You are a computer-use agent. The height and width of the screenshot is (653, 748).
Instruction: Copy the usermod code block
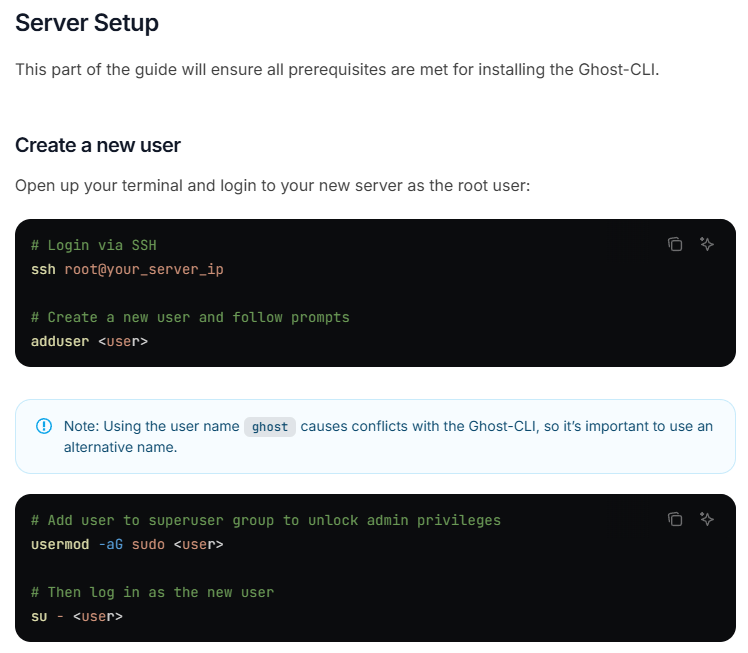675,519
